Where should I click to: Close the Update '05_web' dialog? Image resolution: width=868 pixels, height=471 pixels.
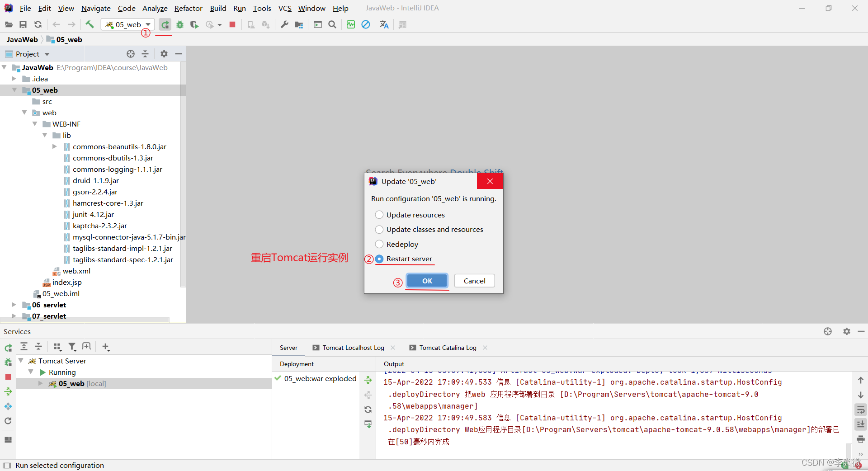click(x=490, y=181)
